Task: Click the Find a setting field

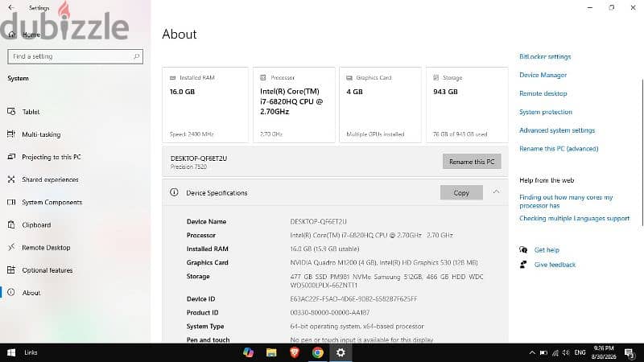Action: coord(75,56)
